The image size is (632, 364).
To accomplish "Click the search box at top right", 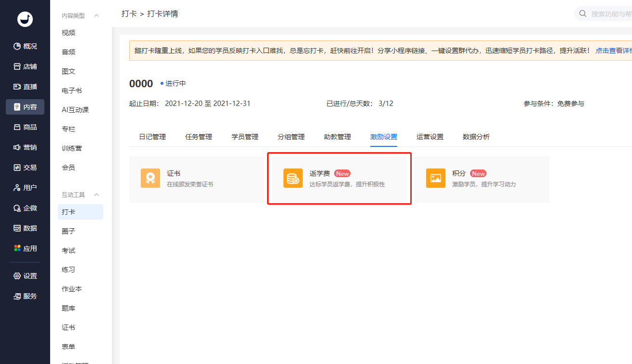I will point(607,14).
